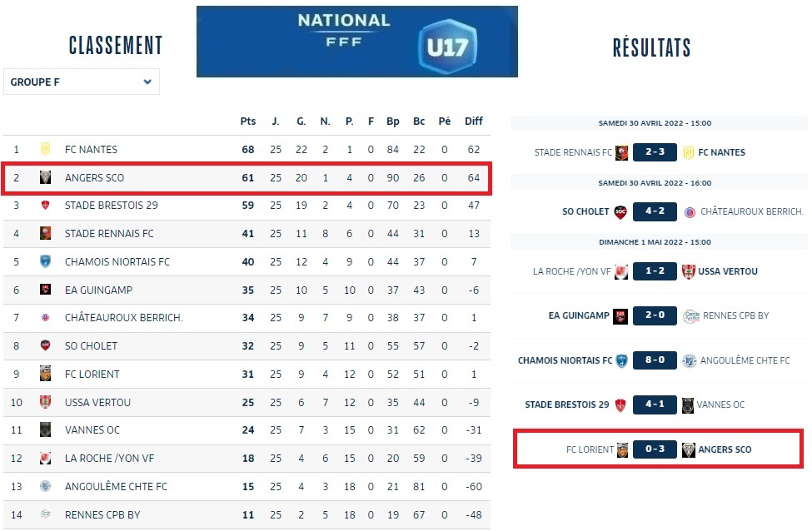Click the 2-3 score for Rennes vs Nantes
The height and width of the screenshot is (531, 812).
click(654, 152)
